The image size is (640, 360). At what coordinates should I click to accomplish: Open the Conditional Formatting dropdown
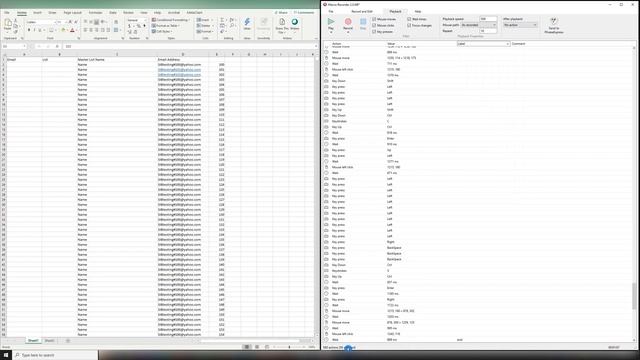click(x=171, y=20)
